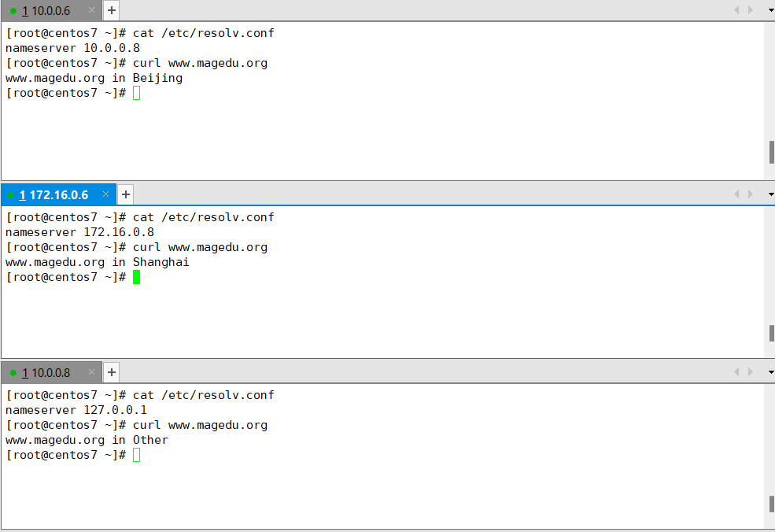Click scrollbar thumb in 172.16.0.6 pane
775x532 pixels.
point(771,333)
